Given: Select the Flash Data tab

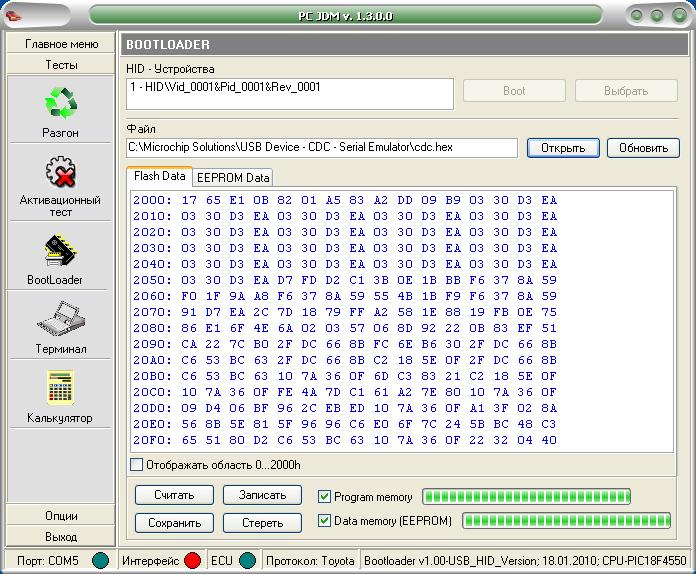Looking at the screenshot, I should coord(160,177).
